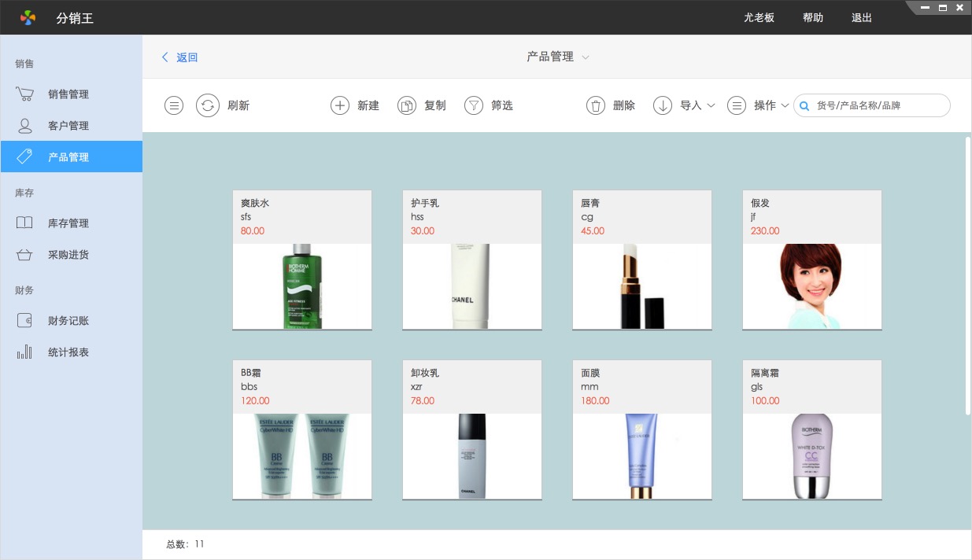Image resolution: width=972 pixels, height=560 pixels.
Task: Click the magnifier icon in search box
Action: (804, 105)
